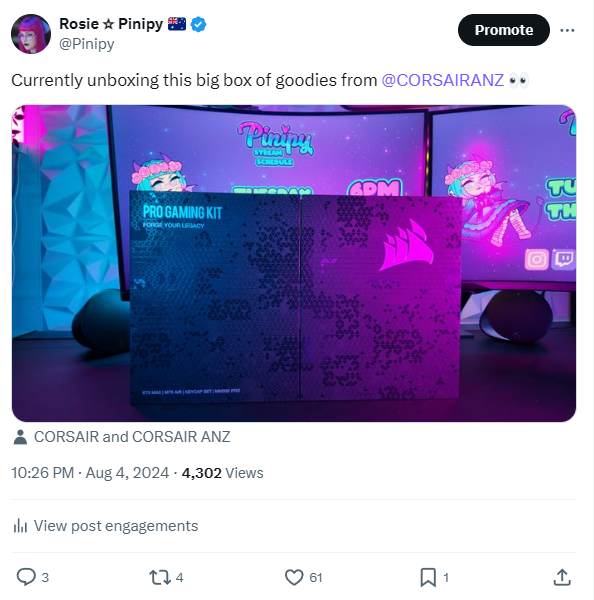Click the blue verified badge
This screenshot has width=594, height=600.
point(199,24)
